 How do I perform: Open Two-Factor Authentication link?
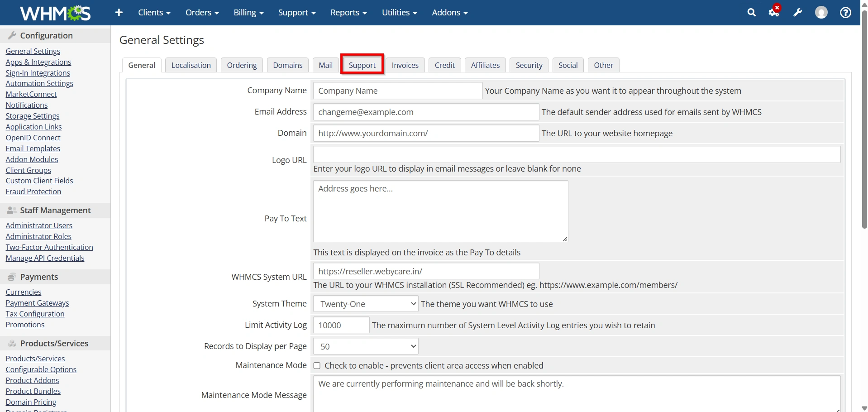point(49,247)
